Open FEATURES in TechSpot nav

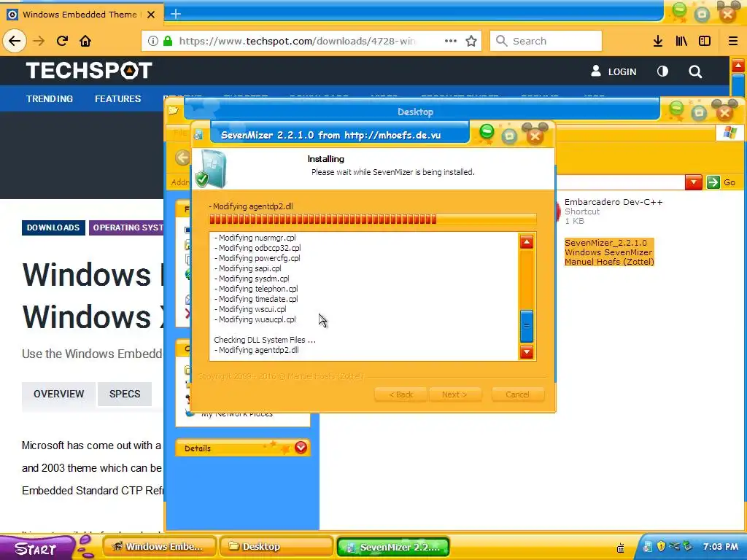117,98
